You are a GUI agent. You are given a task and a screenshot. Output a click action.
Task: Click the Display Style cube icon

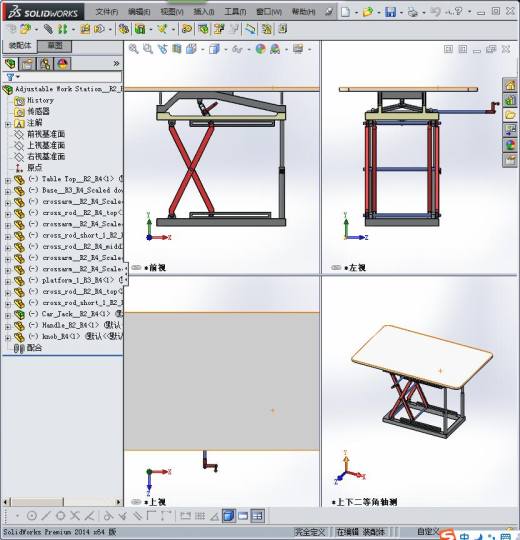tap(214, 49)
